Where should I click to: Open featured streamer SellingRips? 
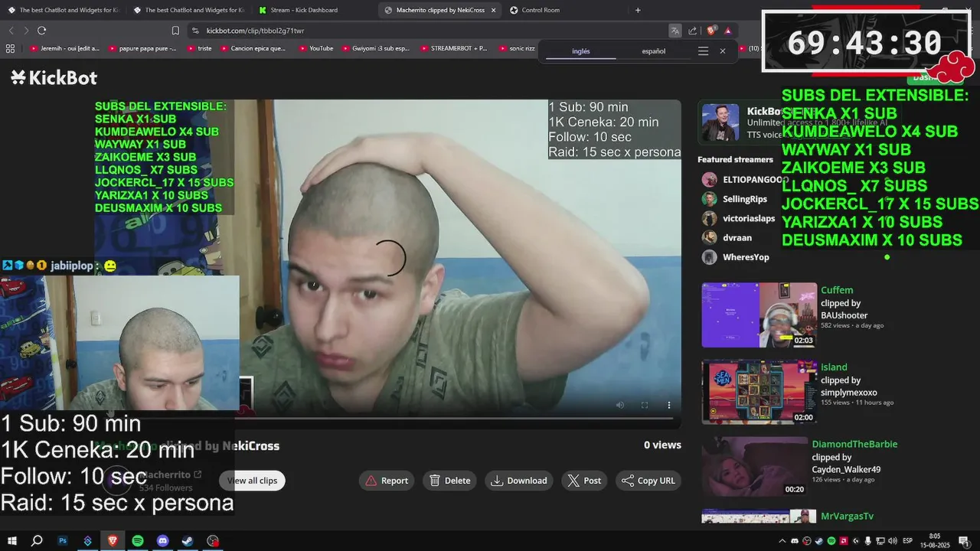click(734, 199)
